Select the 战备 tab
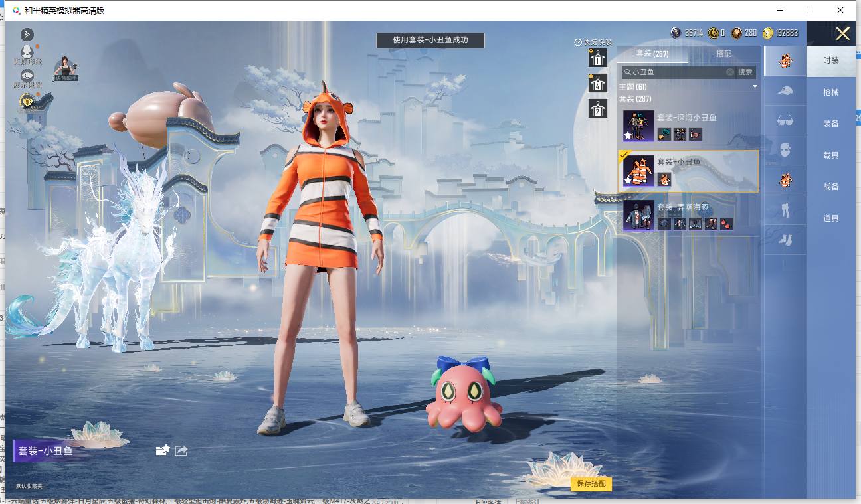This screenshot has width=861, height=504. pyautogui.click(x=831, y=187)
